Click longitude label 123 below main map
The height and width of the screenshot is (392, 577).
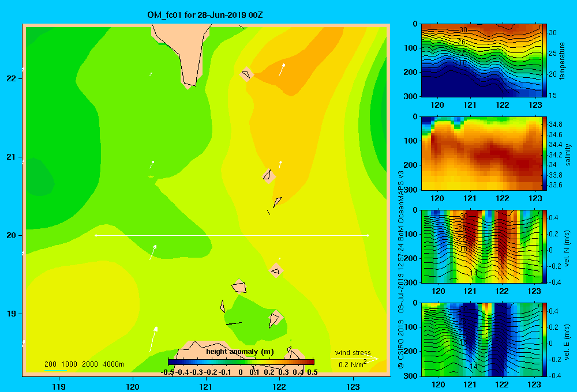[353, 387]
